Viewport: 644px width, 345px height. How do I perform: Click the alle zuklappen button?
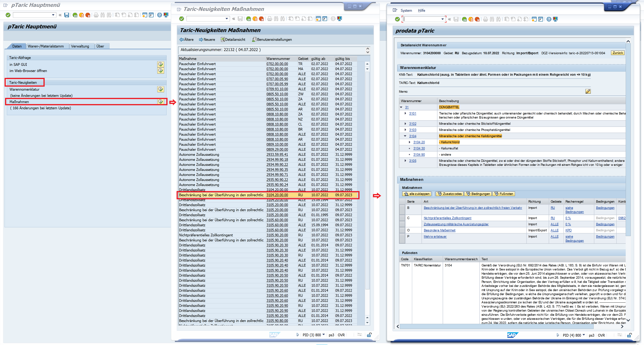(x=417, y=194)
